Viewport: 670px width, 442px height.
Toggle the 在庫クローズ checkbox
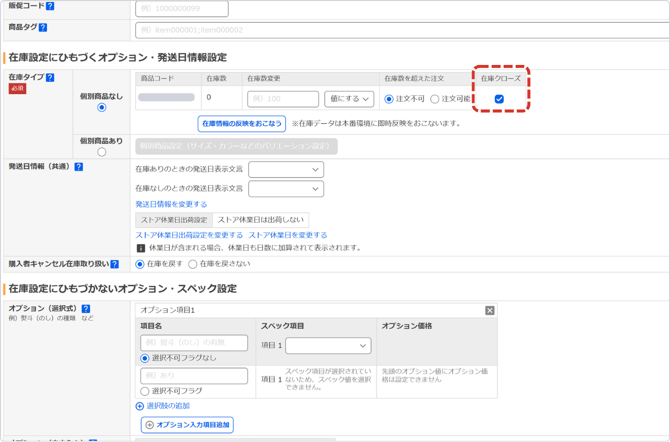pyautogui.click(x=499, y=99)
